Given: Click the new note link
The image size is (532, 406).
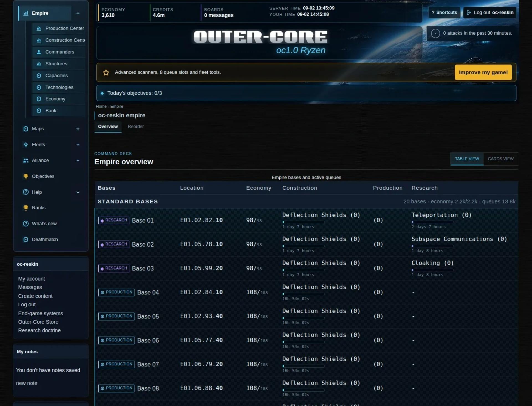Looking at the screenshot, I should pyautogui.click(x=27, y=383).
